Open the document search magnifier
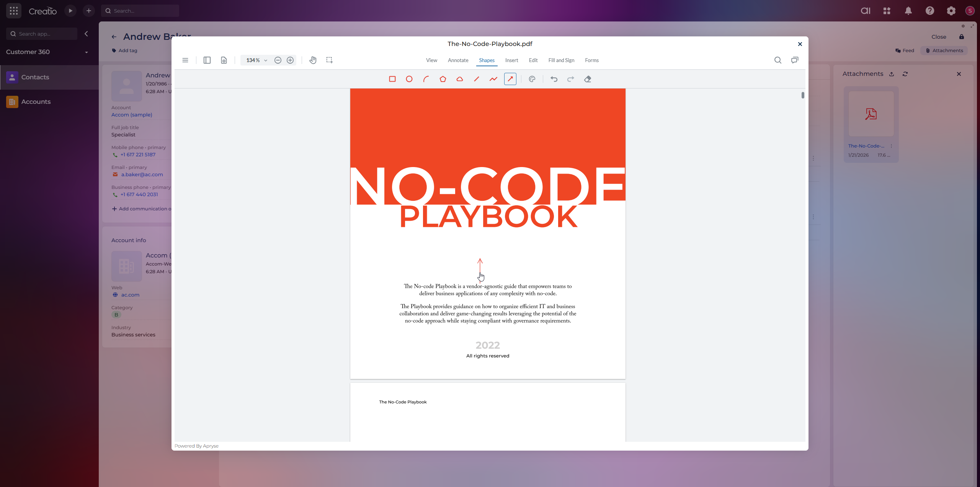Screen dimensions: 980x487 (x=777, y=60)
